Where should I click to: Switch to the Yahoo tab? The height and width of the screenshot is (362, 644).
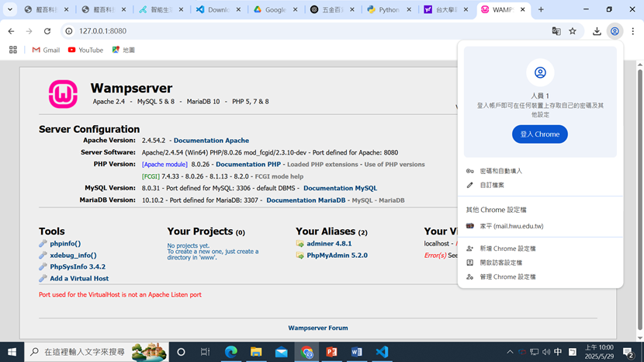tap(446, 9)
